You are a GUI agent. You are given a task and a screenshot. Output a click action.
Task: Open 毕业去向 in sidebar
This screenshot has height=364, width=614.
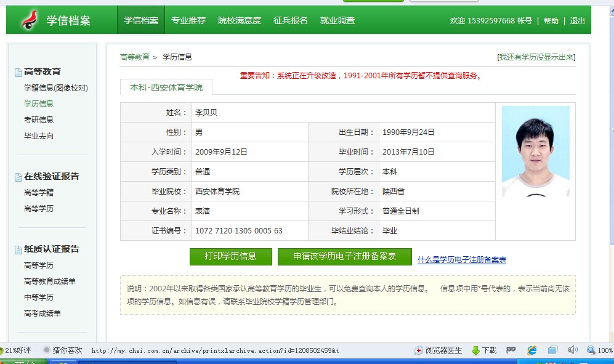click(x=39, y=136)
